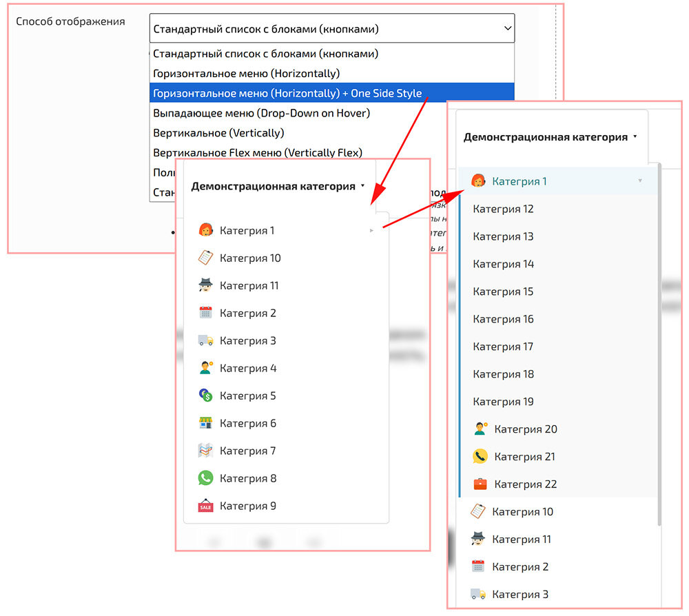Click the Категория 15 subcategory link
689x616 pixels.
[503, 291]
